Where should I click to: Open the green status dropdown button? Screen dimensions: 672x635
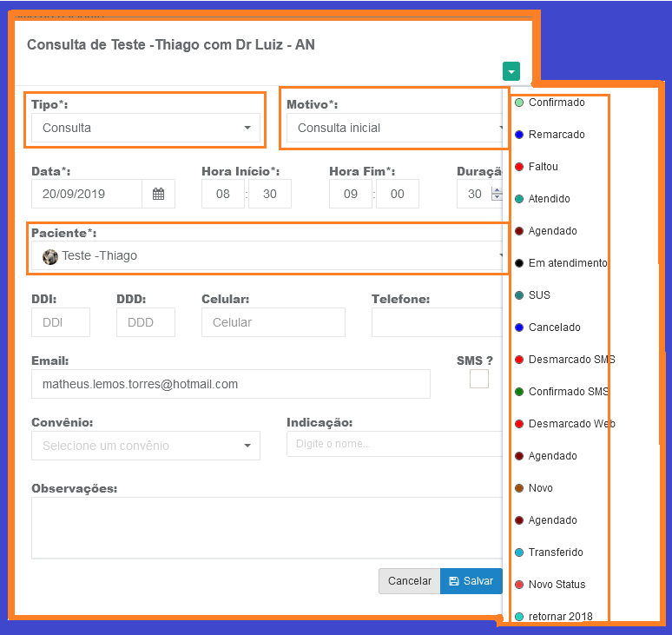pos(511,72)
